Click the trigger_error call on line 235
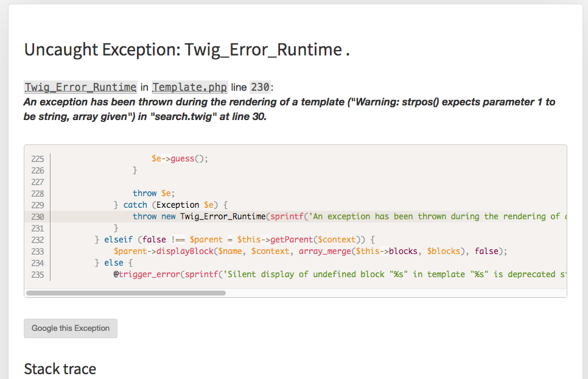Screen dimensions: 588x379 click(x=149, y=274)
